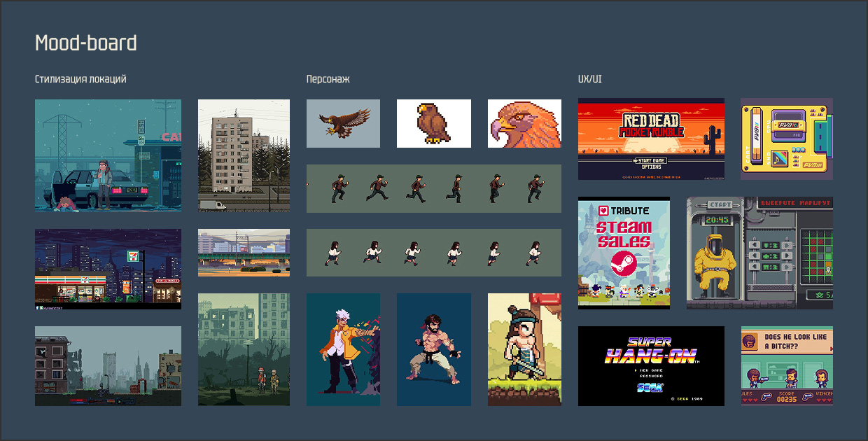This screenshot has height=441, width=868.
Task: Open the orange eagle head portrait
Action: (x=524, y=123)
